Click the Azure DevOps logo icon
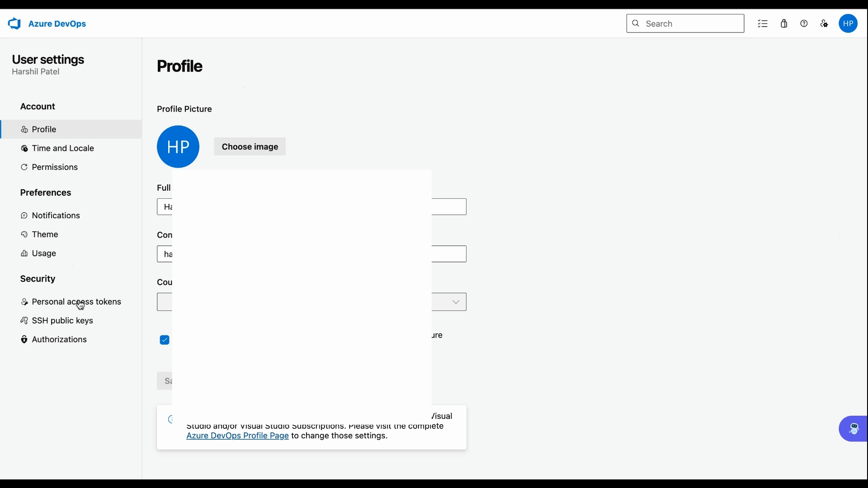The image size is (868, 488). [x=14, y=23]
